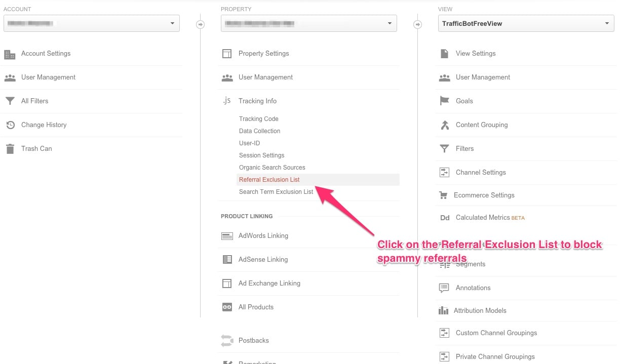Screen dimensions: 621x364
Task: Open Search Term Exclusion List
Action: [x=276, y=192]
